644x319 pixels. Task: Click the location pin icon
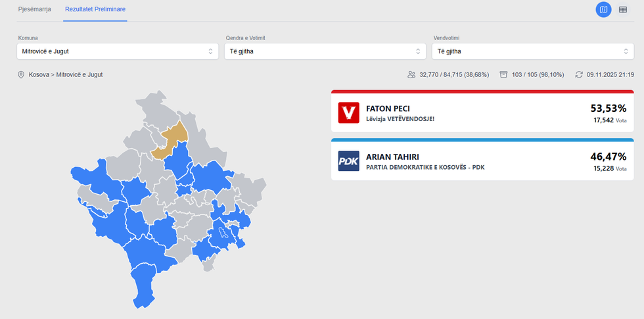click(x=21, y=75)
